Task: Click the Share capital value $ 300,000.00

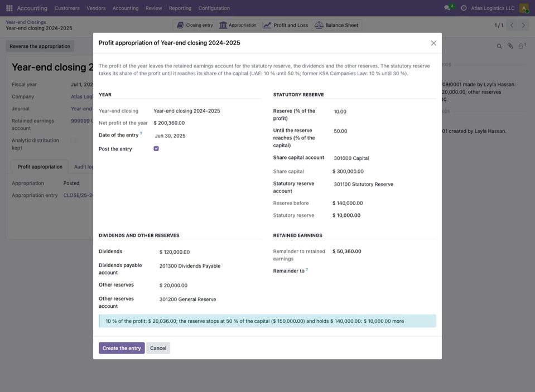Action: pyautogui.click(x=348, y=171)
